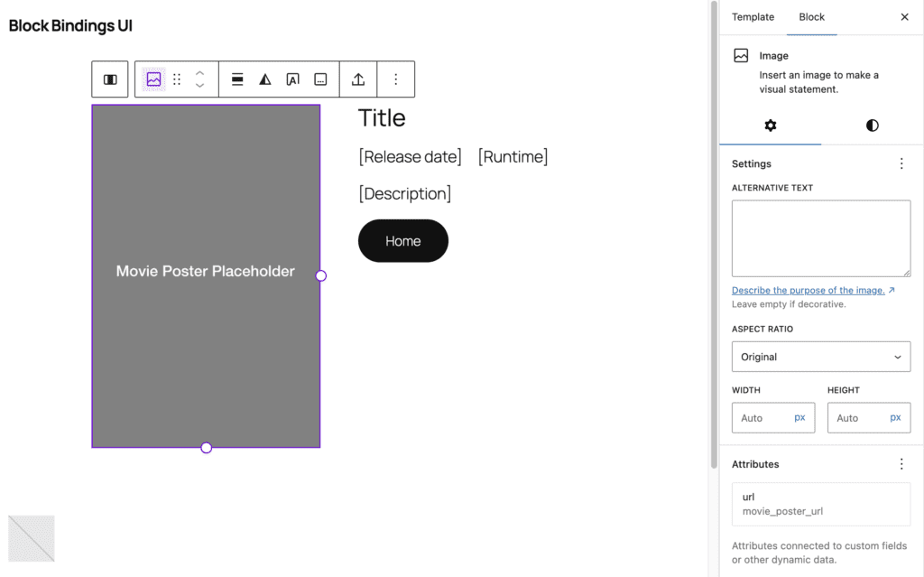
Task: Open the Align toolbar option
Action: [237, 79]
